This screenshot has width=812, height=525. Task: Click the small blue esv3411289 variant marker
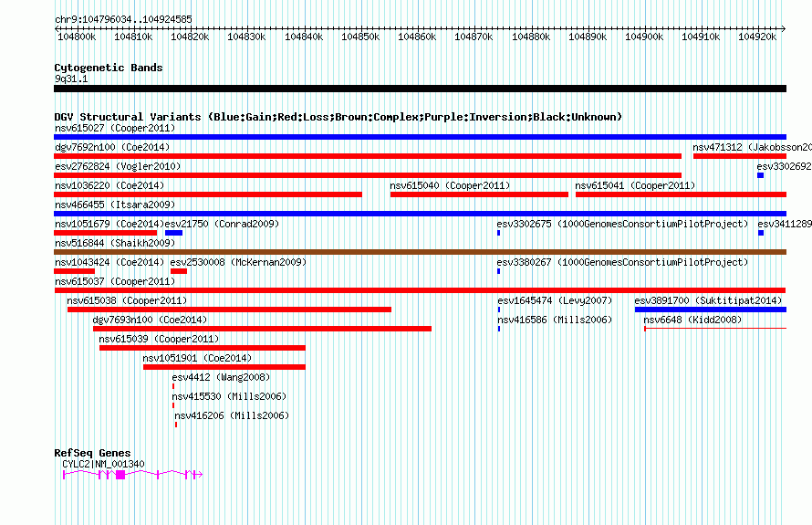coord(761,233)
